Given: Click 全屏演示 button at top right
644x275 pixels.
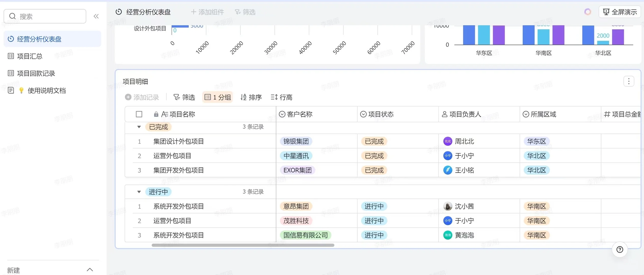Looking at the screenshot, I should pyautogui.click(x=620, y=12).
